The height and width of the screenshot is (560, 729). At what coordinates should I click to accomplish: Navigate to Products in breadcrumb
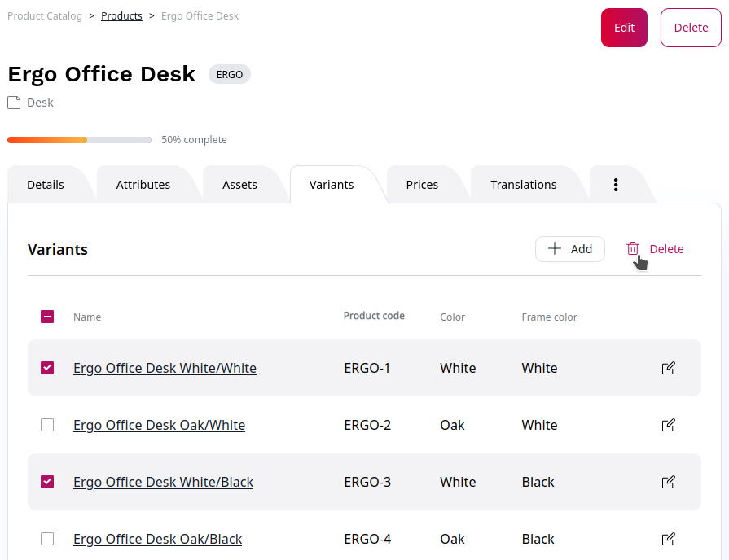pos(121,16)
